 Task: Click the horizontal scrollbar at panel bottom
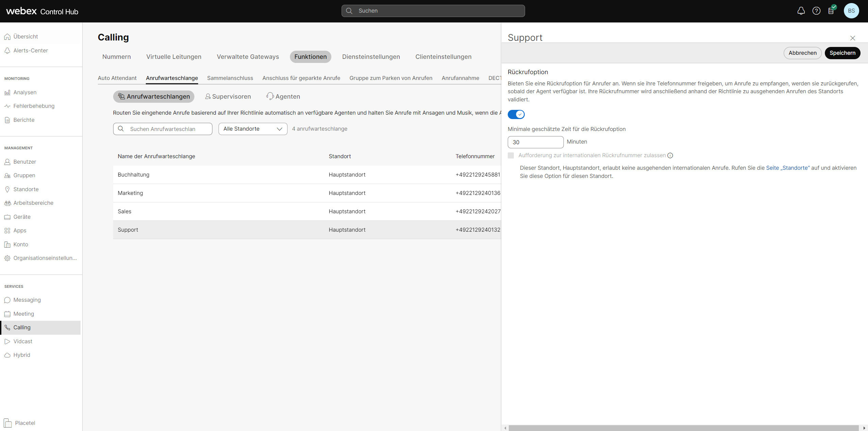tap(683, 428)
